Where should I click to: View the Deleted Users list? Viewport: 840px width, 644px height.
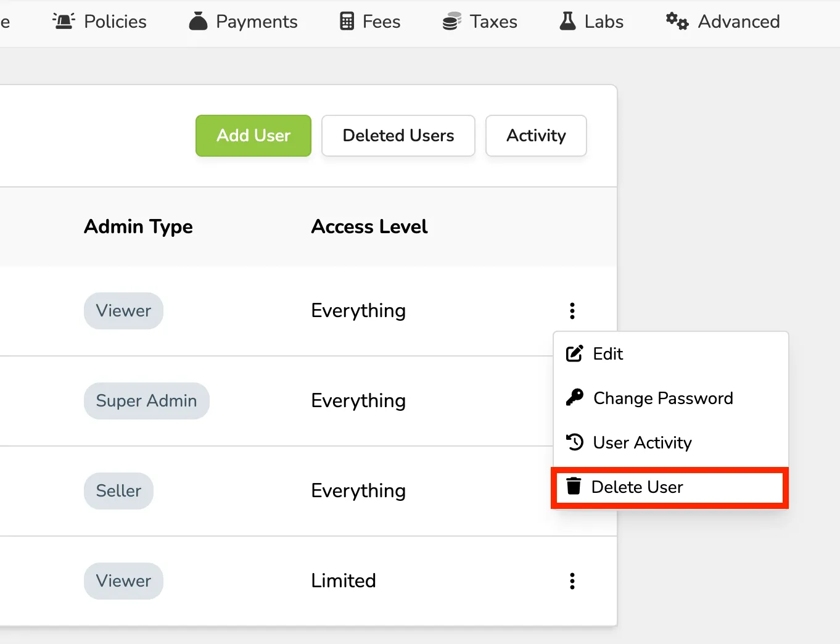click(398, 136)
